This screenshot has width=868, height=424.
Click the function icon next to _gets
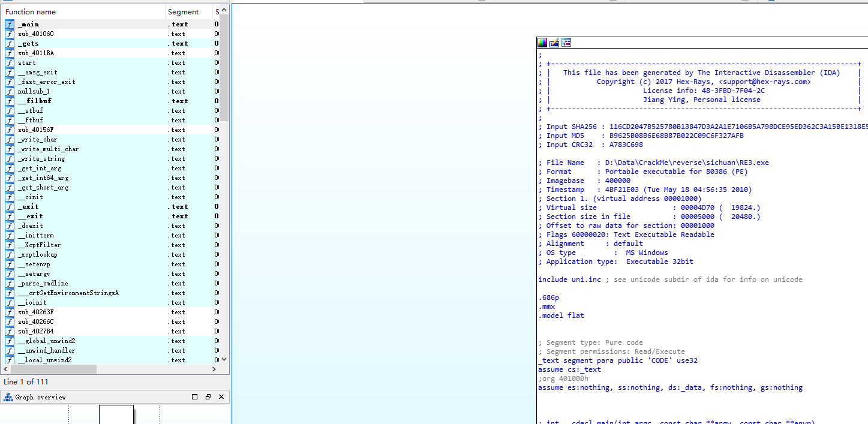click(10, 44)
